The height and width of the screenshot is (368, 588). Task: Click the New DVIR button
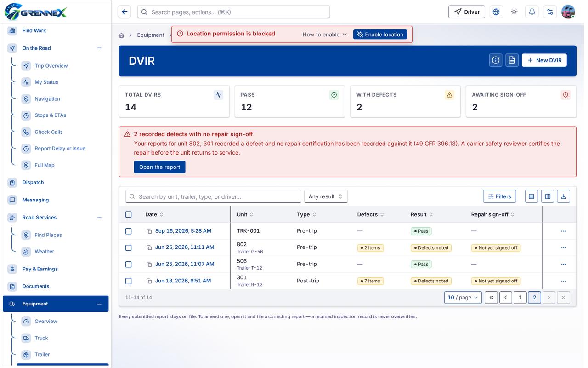[544, 60]
